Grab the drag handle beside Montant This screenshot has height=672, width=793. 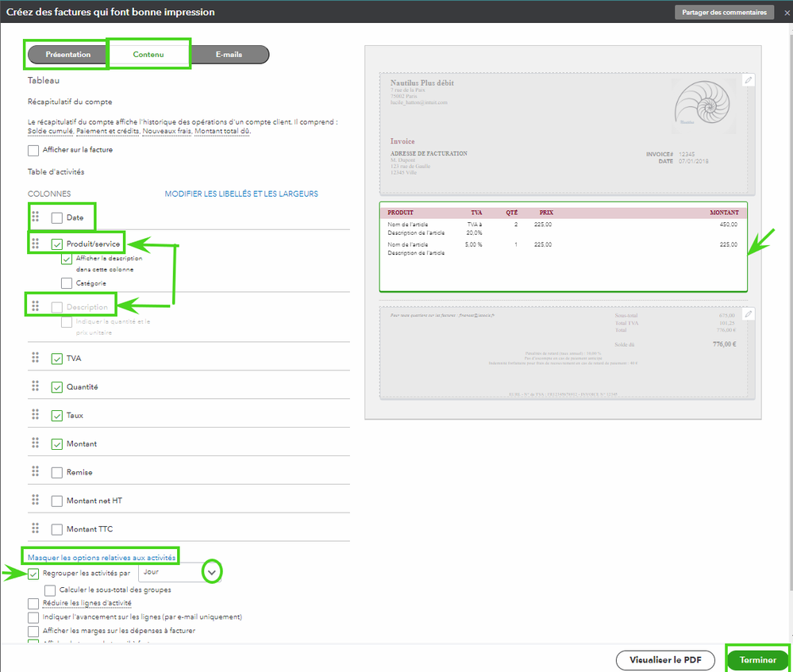pos(36,443)
